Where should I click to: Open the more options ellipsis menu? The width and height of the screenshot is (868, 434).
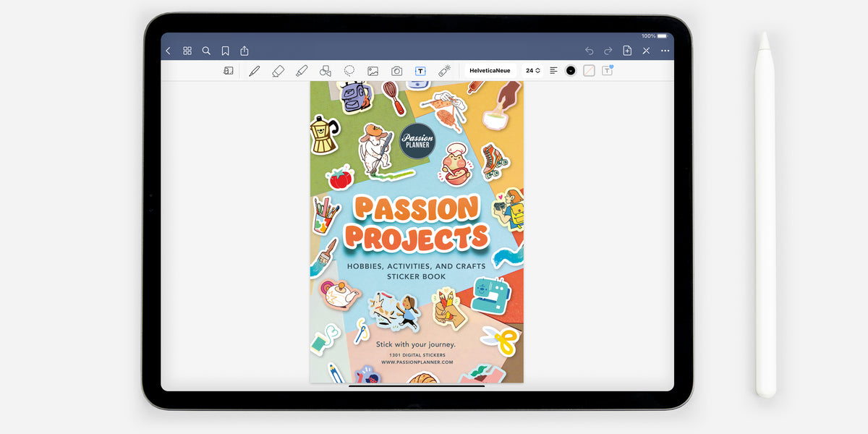[x=665, y=51]
